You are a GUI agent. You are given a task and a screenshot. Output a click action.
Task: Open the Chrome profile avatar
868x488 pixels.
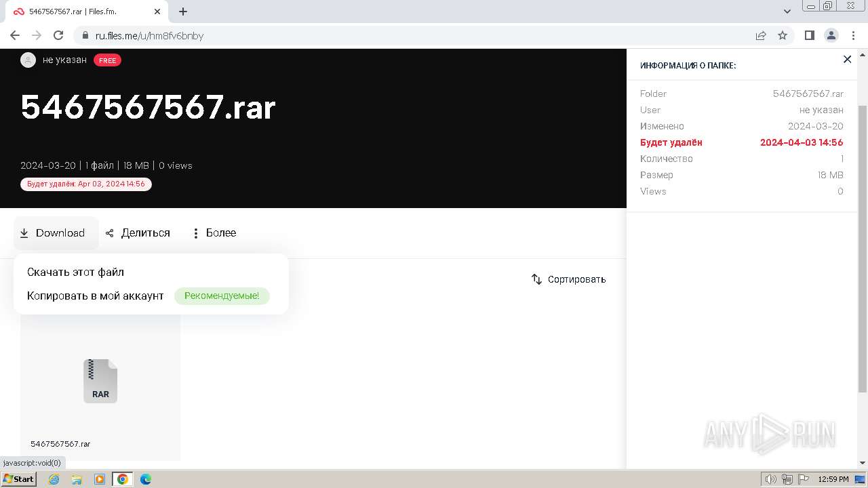tap(831, 35)
